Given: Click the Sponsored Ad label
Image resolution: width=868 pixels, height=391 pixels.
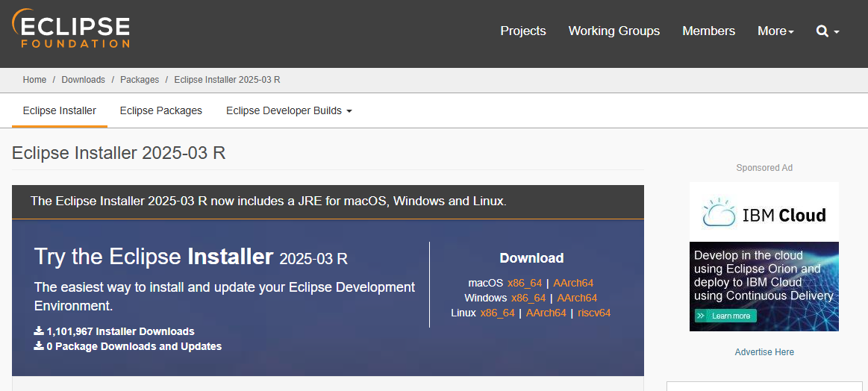Looking at the screenshot, I should (x=764, y=167).
